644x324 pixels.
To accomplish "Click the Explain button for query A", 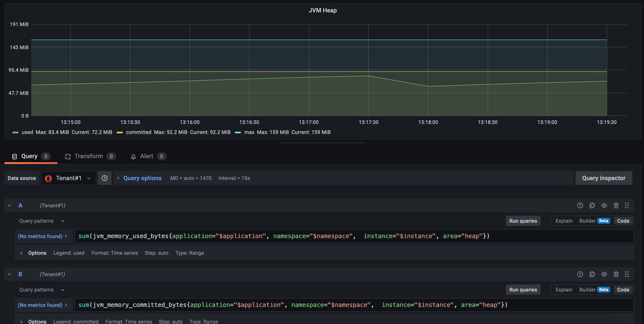I will [x=564, y=221].
